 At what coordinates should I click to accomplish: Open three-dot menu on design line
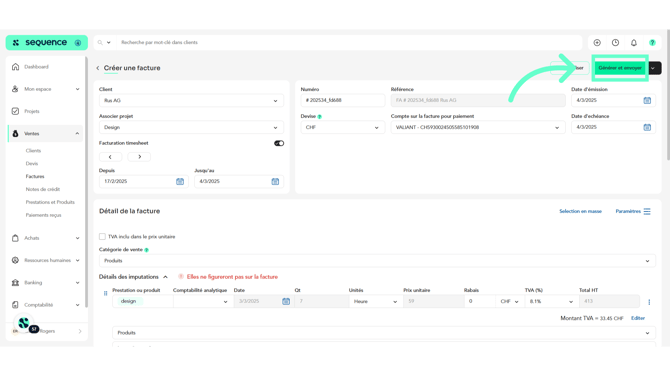[649, 302]
